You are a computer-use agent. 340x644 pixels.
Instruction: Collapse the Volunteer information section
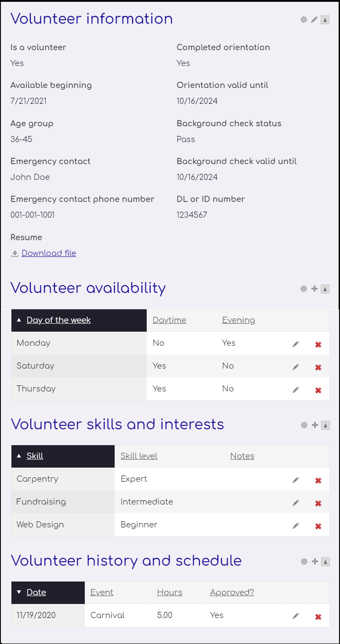[x=325, y=20]
